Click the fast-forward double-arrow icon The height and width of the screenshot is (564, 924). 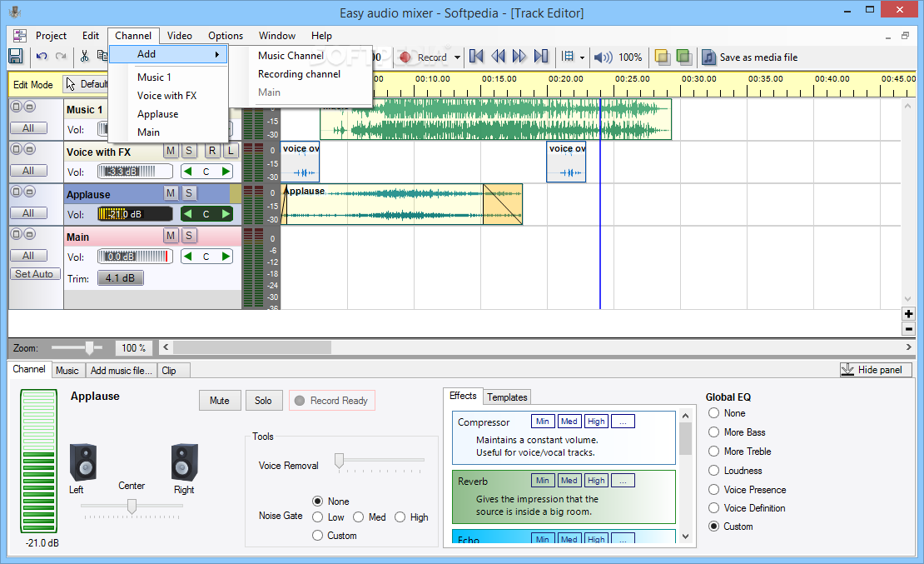pyautogui.click(x=519, y=57)
